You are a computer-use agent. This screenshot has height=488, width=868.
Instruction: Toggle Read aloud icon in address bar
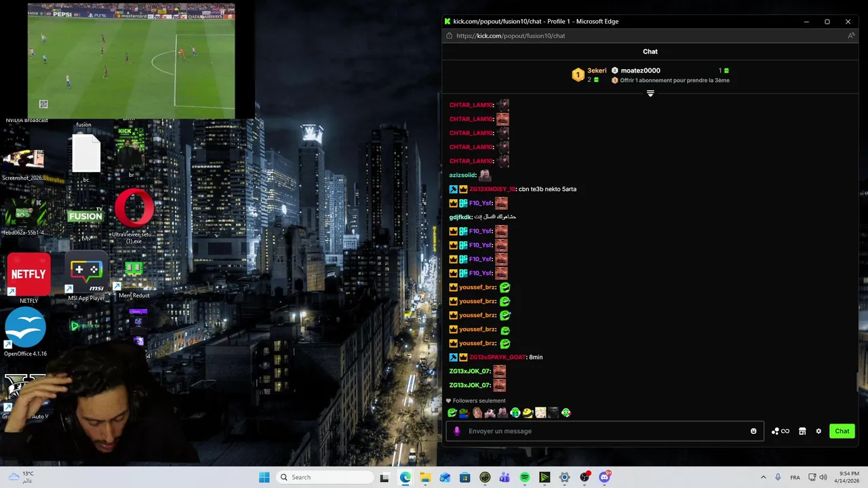(851, 36)
